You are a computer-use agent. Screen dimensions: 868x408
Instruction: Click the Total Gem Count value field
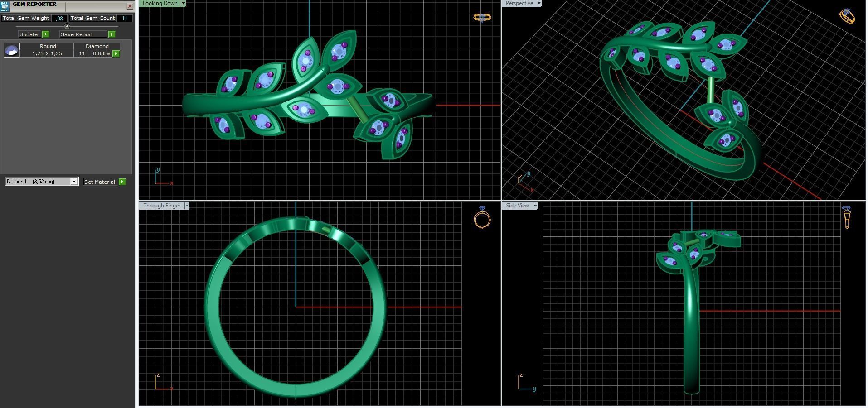pos(125,18)
